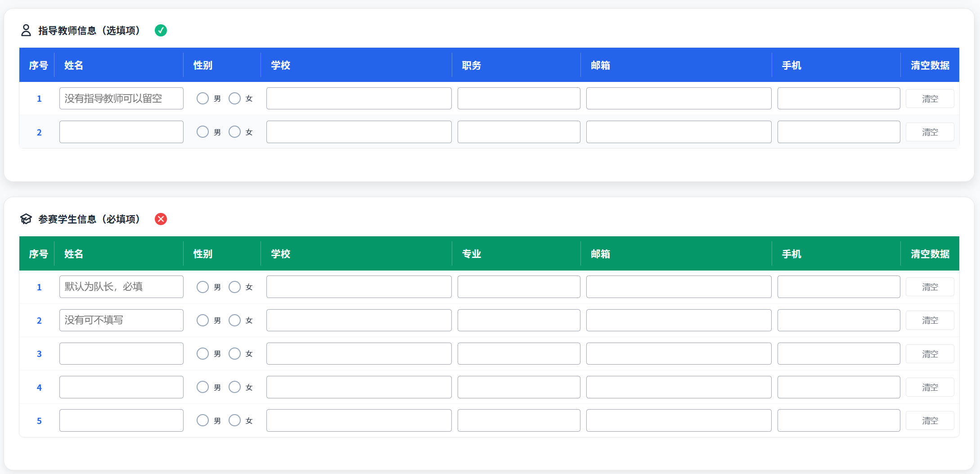Select 男 for student row 1
Image resolution: width=980 pixels, height=474 pixels.
pyautogui.click(x=202, y=287)
